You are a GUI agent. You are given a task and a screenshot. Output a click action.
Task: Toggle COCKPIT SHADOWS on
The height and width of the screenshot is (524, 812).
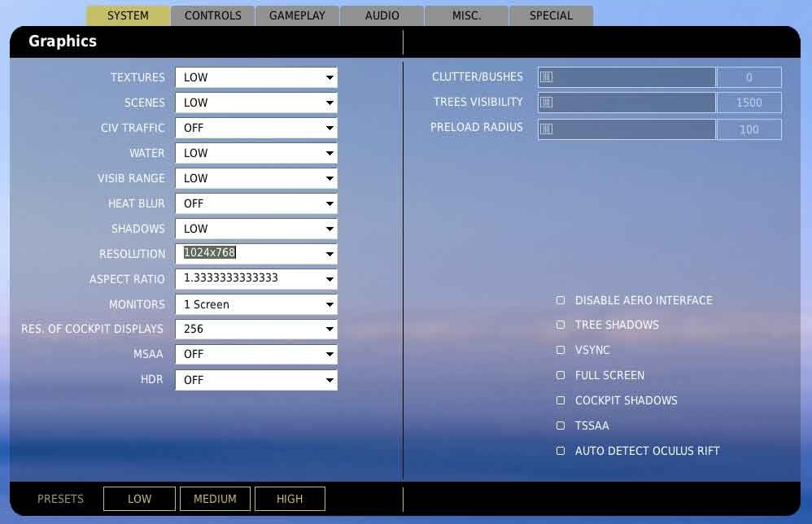tap(560, 400)
